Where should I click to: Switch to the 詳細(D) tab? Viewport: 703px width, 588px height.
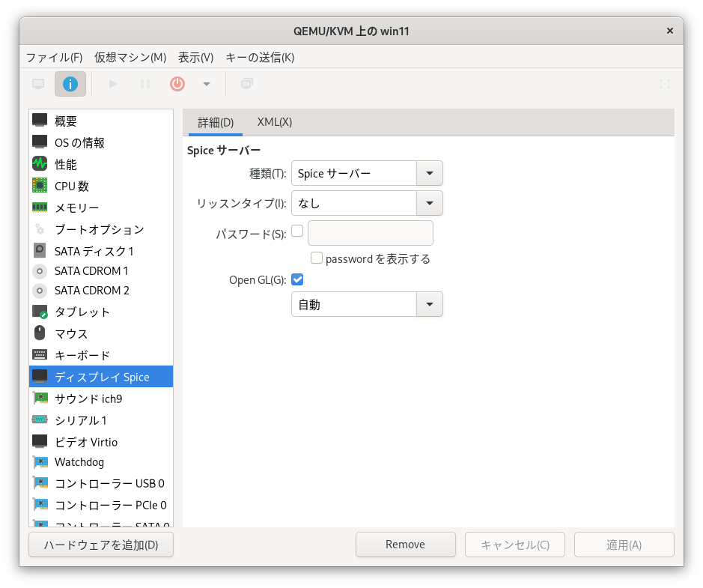tap(216, 122)
